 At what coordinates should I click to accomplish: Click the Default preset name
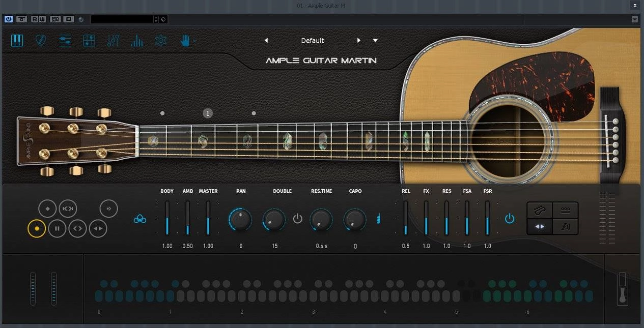tap(313, 41)
